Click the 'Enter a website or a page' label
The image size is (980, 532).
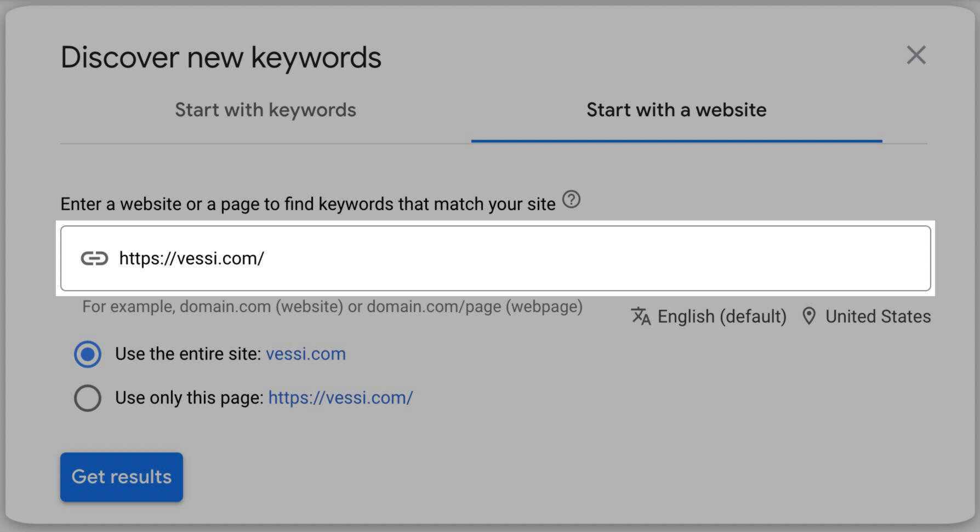coord(308,204)
